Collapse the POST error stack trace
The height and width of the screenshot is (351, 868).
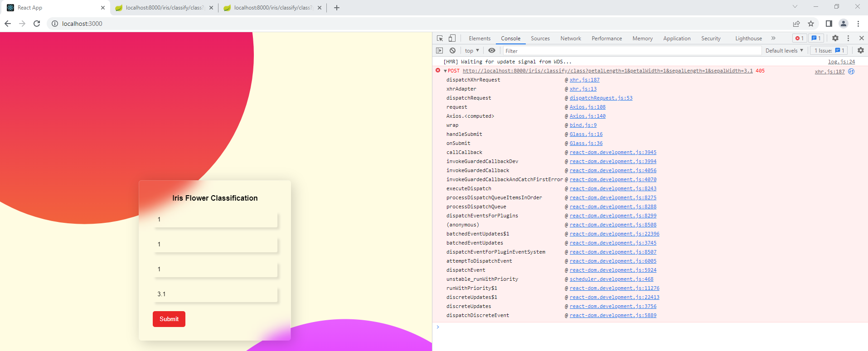[x=445, y=71]
